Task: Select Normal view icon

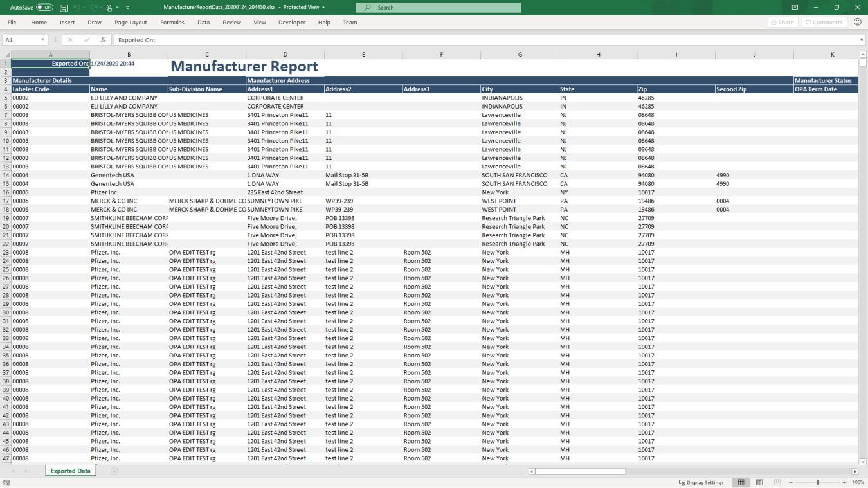Action: click(741, 482)
